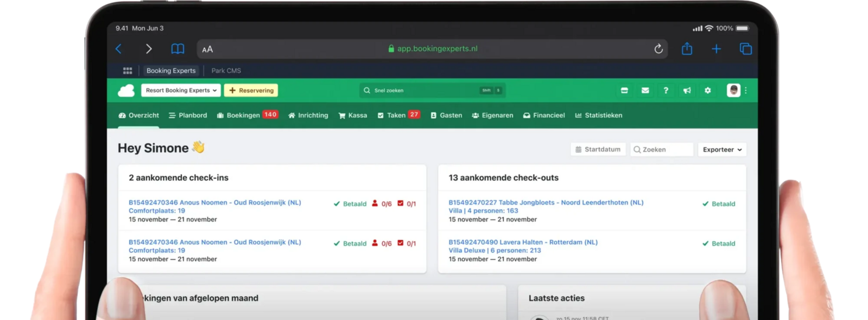
Task: Switch to the Park CMS tab
Action: pyautogui.click(x=226, y=71)
